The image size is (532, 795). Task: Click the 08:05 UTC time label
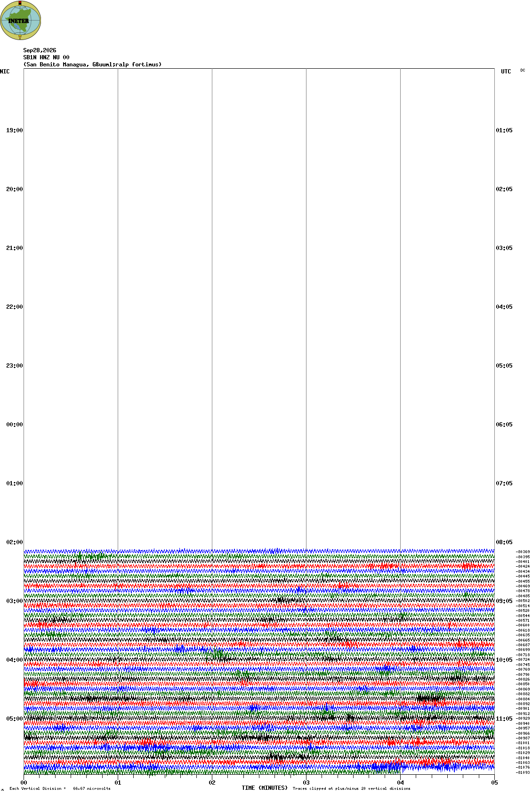coord(504,542)
